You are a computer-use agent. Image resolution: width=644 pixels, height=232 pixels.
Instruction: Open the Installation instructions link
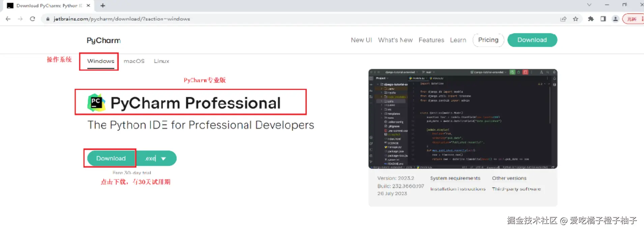(x=458, y=189)
